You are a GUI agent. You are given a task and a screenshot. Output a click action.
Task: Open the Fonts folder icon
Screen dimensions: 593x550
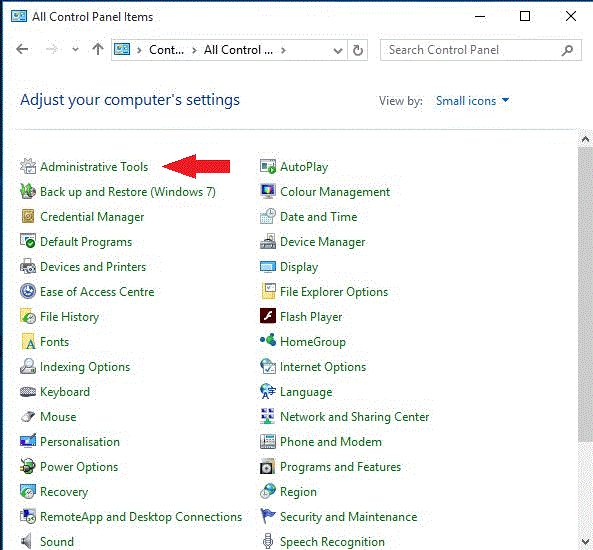coord(28,341)
